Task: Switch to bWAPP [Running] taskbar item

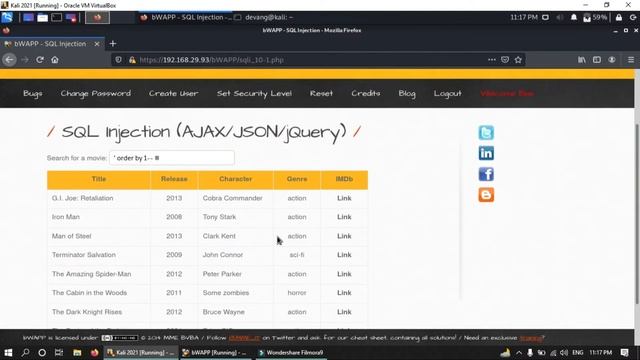Action: pos(215,352)
